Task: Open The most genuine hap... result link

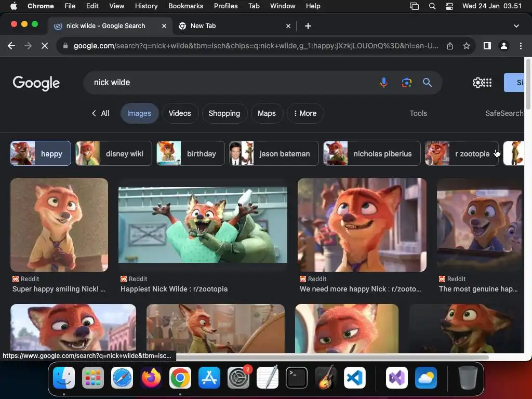Action: pyautogui.click(x=478, y=289)
